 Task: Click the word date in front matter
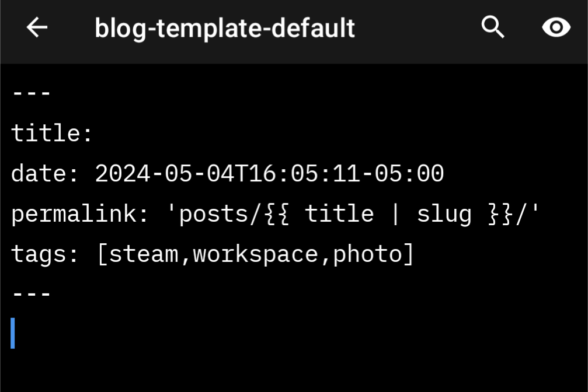click(x=39, y=173)
